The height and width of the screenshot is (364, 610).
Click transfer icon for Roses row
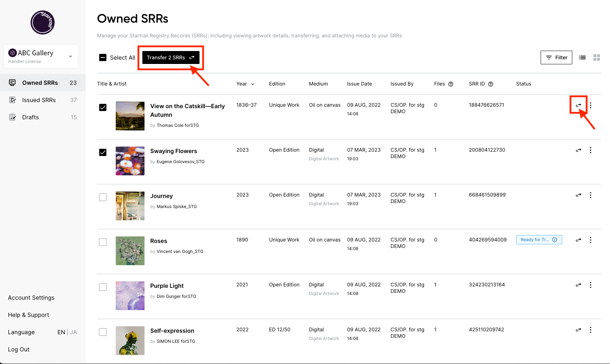coord(578,240)
